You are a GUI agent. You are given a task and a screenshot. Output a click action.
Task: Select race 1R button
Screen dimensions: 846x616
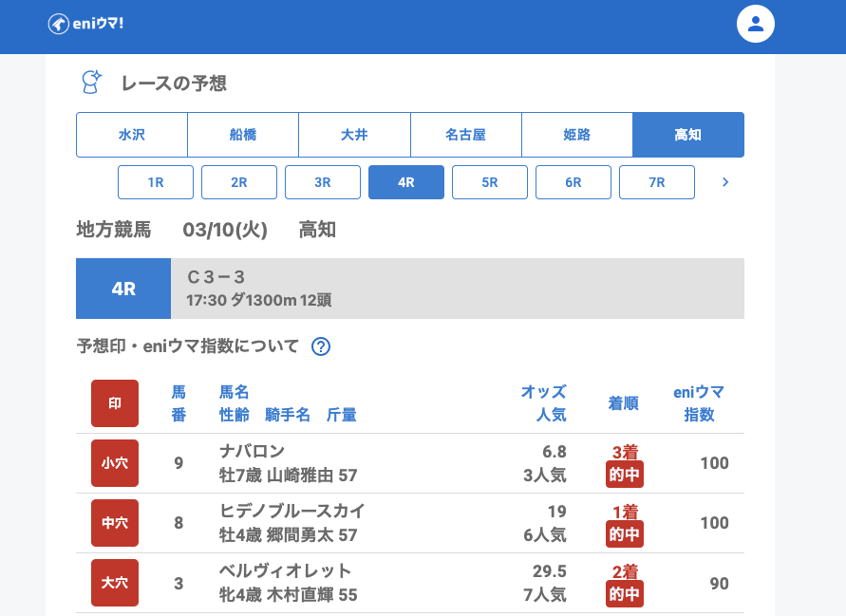(x=156, y=182)
